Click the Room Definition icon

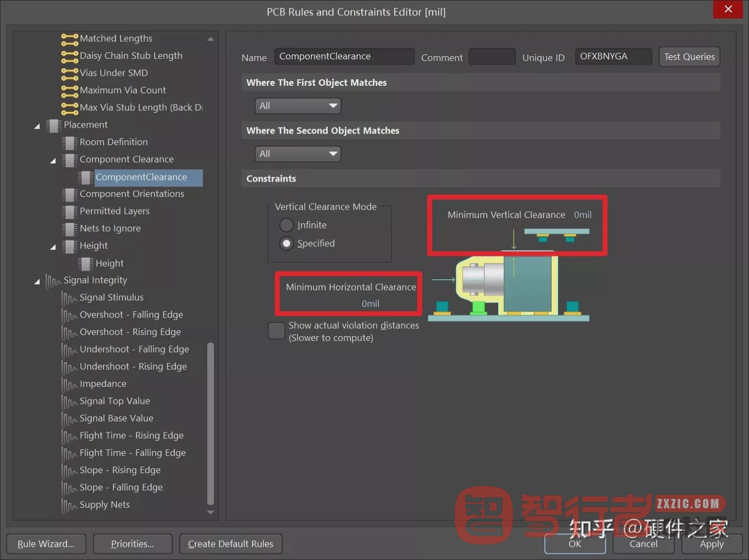click(x=69, y=142)
